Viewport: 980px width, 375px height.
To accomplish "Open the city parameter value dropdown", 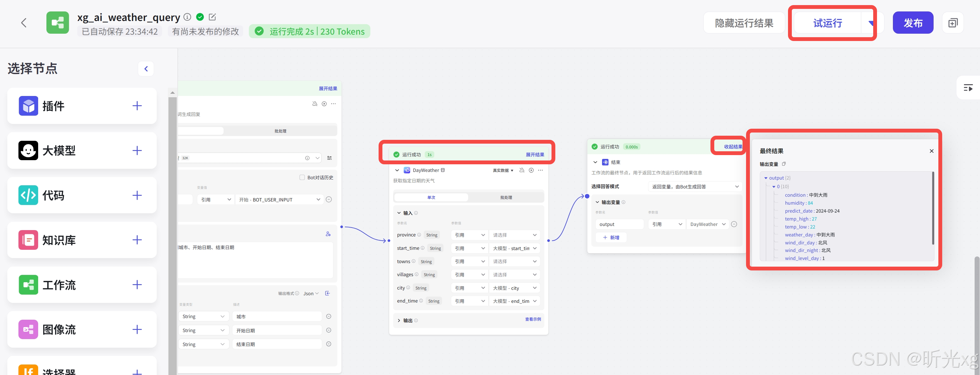I will click(514, 288).
